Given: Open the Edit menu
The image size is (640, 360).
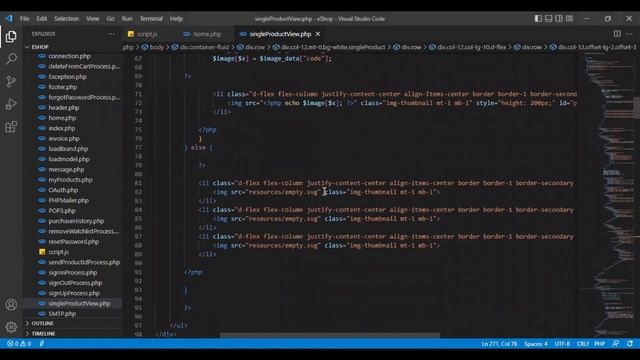Looking at the screenshot, I should (x=42, y=19).
